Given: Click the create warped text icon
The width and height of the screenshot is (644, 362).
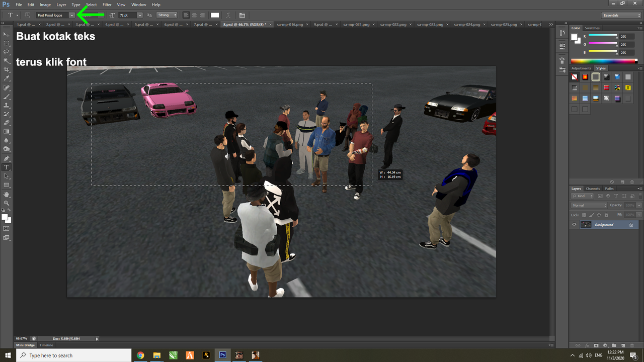Looking at the screenshot, I should tap(228, 15).
